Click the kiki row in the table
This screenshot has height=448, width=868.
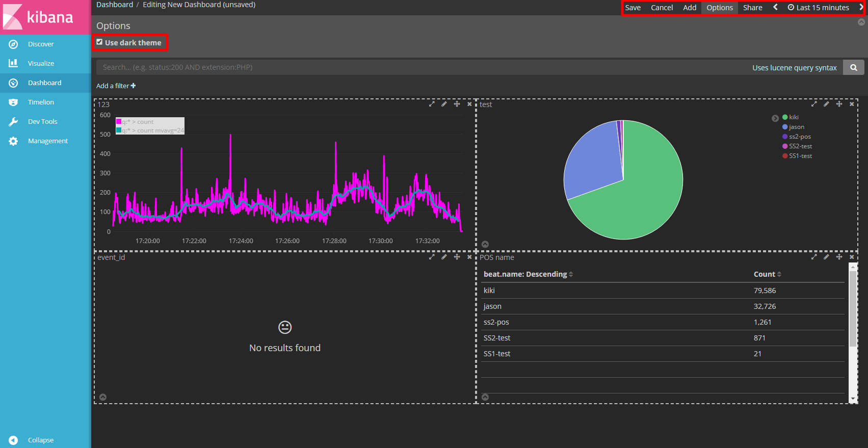point(663,291)
